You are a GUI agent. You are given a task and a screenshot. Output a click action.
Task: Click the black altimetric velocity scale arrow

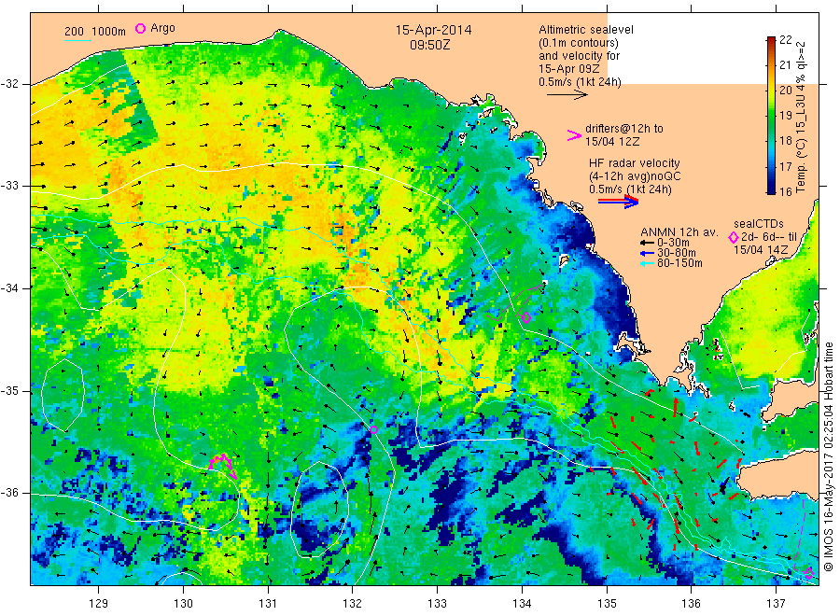(567, 95)
